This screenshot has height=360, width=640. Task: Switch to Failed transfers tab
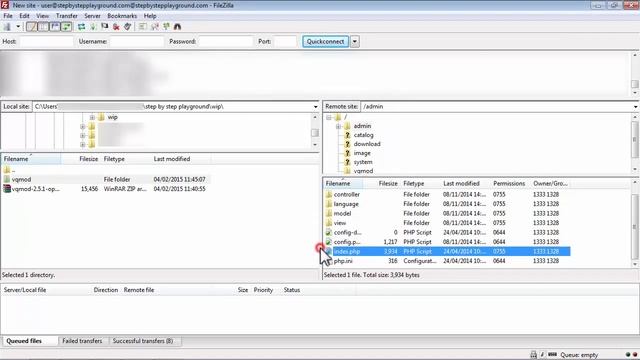tap(82, 341)
